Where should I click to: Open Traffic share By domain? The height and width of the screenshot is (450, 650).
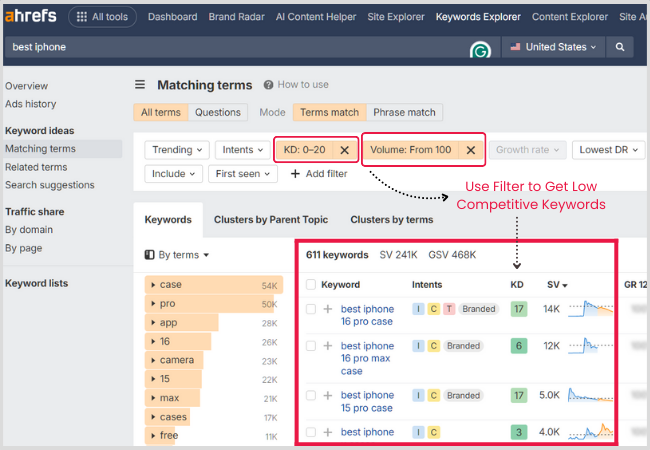pos(29,230)
